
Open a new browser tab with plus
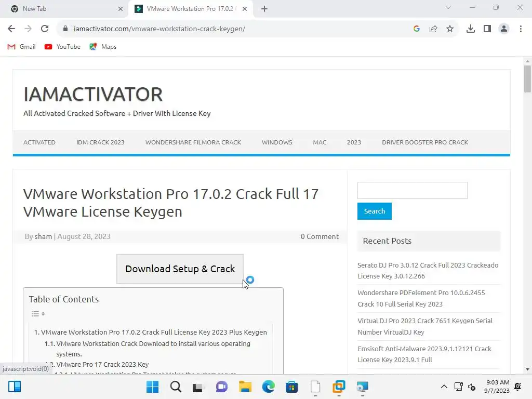(264, 9)
